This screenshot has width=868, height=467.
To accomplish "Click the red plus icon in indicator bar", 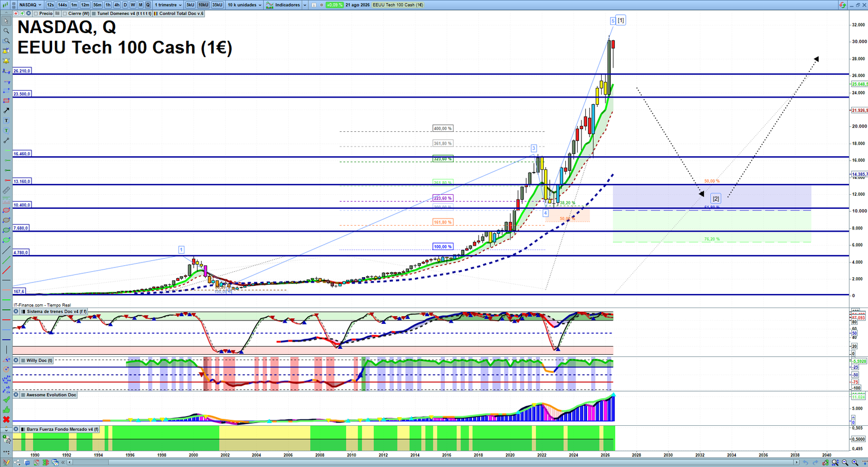I will (16, 14).
